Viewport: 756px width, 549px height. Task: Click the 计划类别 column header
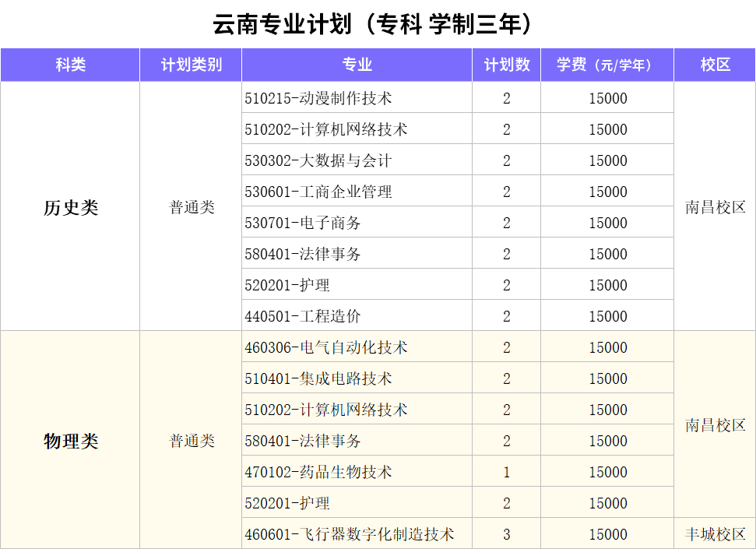pyautogui.click(x=191, y=65)
